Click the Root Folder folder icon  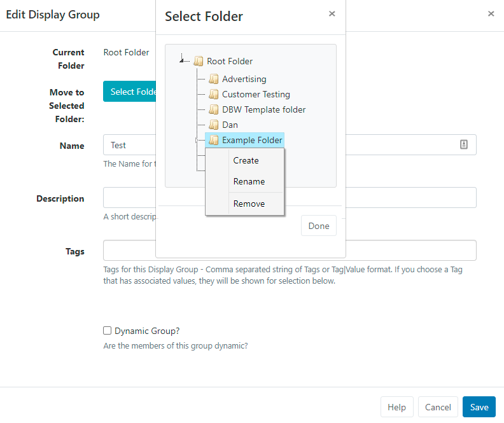(199, 61)
